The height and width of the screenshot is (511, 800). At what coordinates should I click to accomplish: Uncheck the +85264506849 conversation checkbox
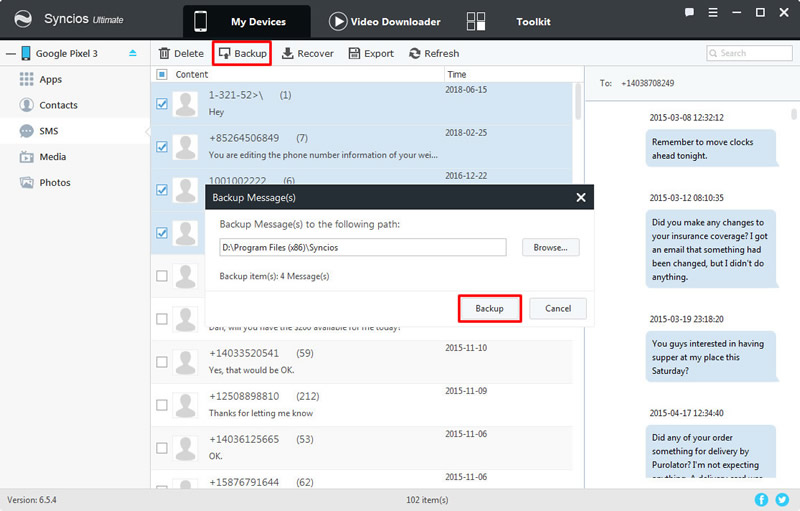tap(162, 147)
